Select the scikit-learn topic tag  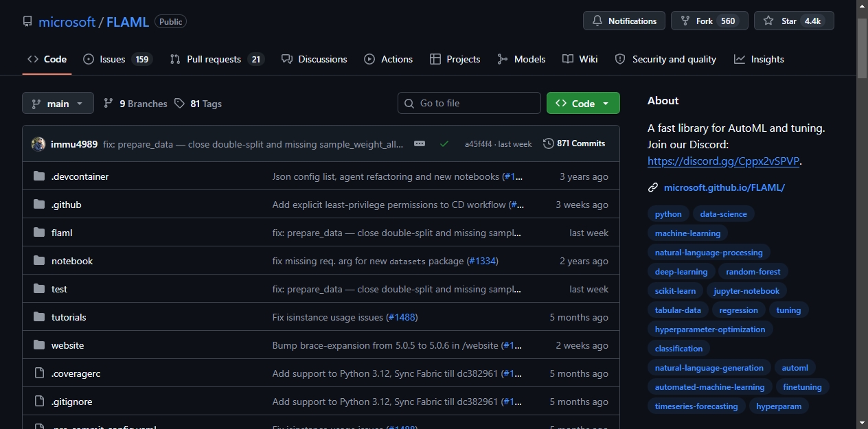(675, 291)
